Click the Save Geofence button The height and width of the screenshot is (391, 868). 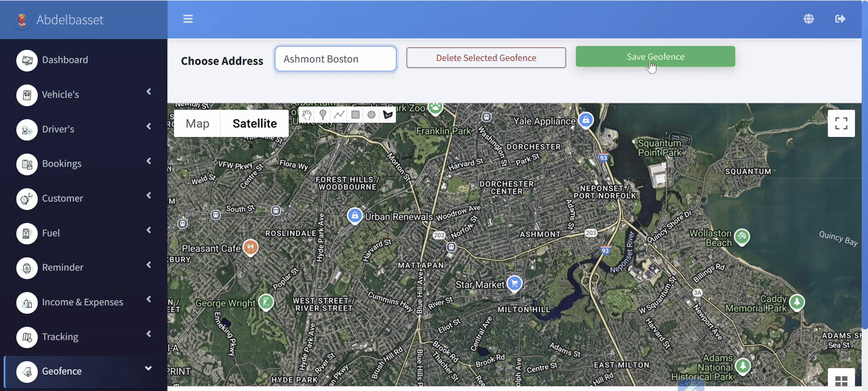point(655,57)
